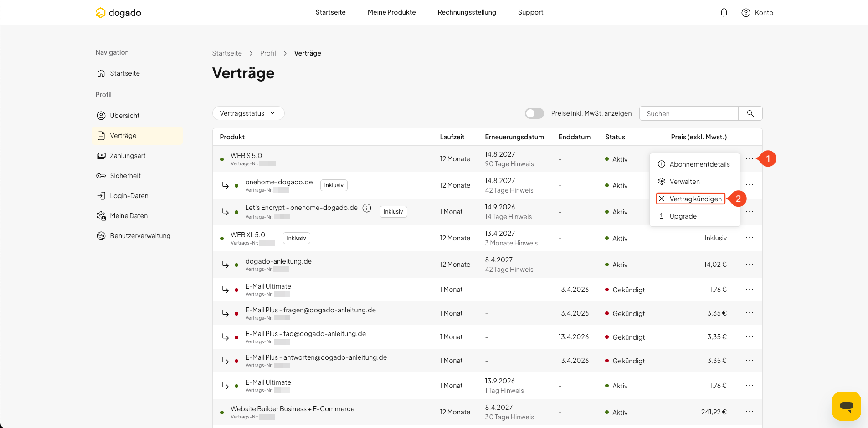The width and height of the screenshot is (868, 428).
Task: Select Verträge in the sidebar
Action: click(137, 136)
